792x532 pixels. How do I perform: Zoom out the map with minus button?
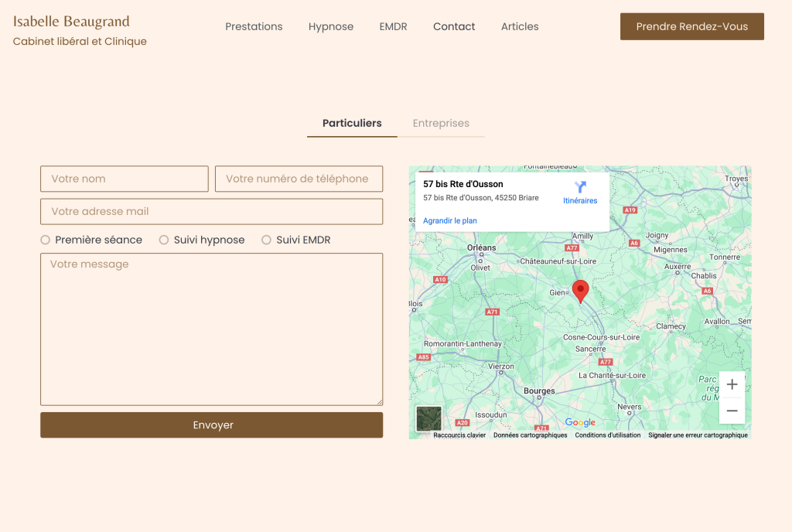(732, 411)
